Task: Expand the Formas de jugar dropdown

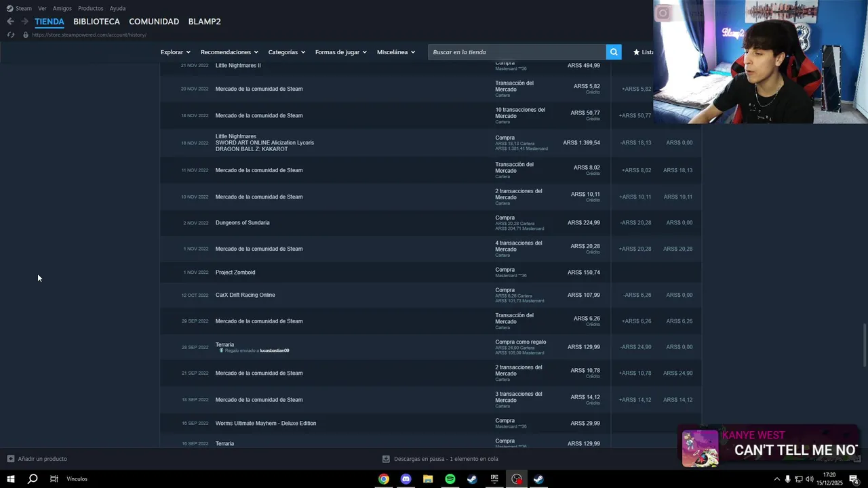Action: (340, 52)
